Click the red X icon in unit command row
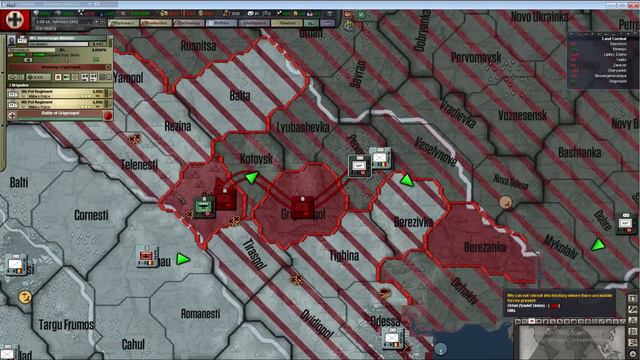 tap(58, 77)
